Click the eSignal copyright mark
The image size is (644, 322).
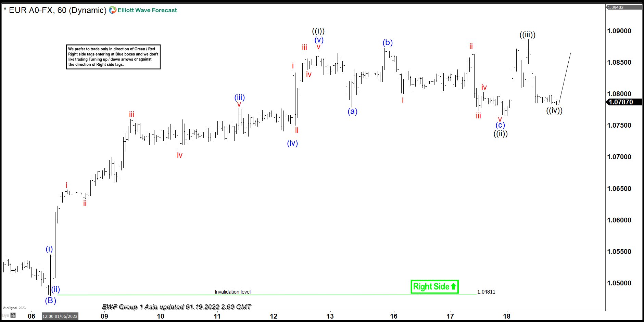coord(14,308)
